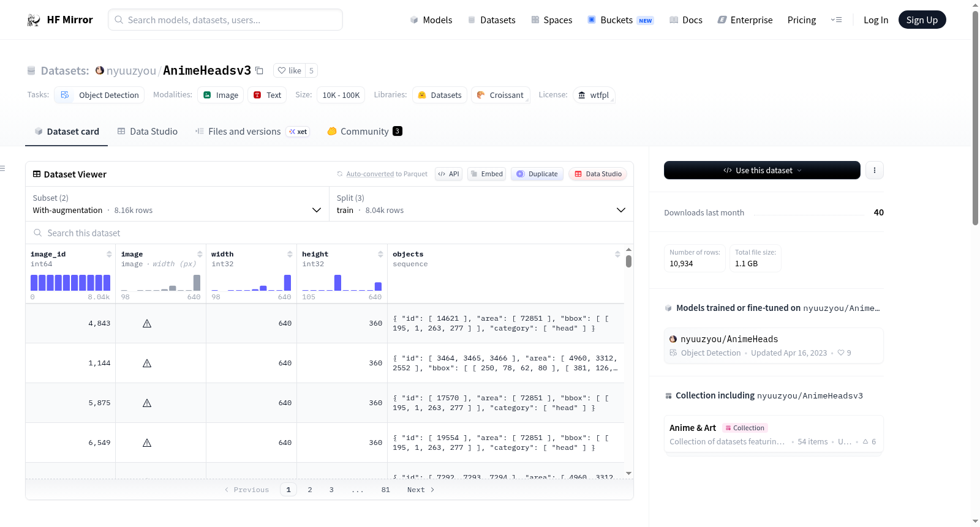This screenshot has width=980, height=527.
Task: Click warning icon in row 1,144
Action: (147, 363)
